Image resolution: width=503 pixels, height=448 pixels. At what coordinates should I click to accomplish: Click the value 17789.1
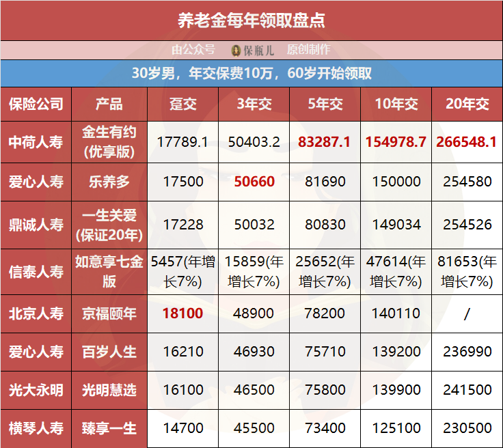click(183, 142)
